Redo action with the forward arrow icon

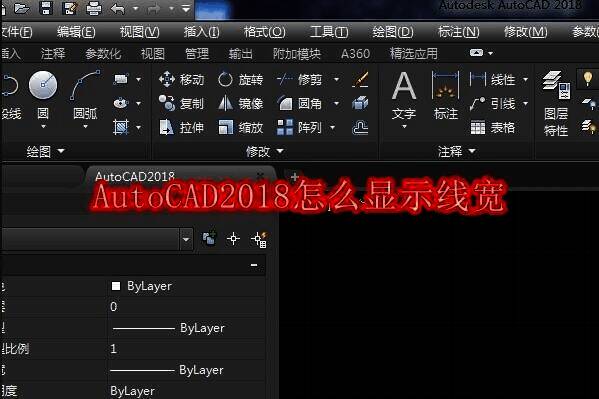154,8
